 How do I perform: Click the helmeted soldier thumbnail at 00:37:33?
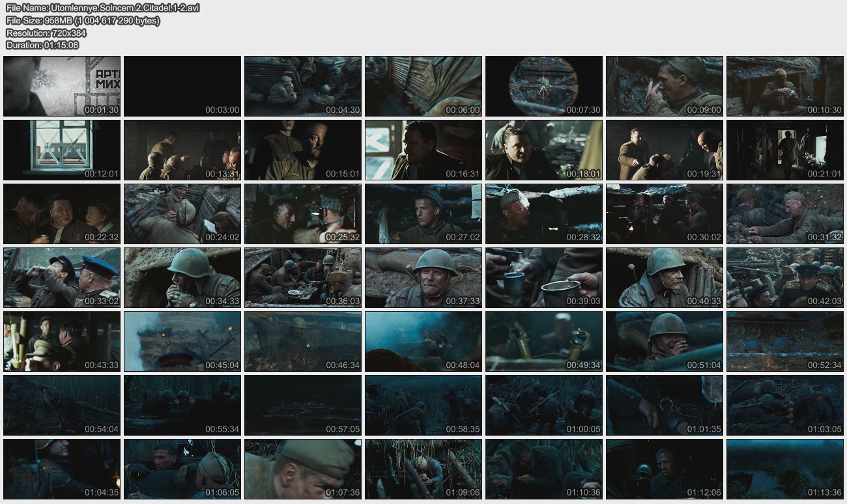423,277
